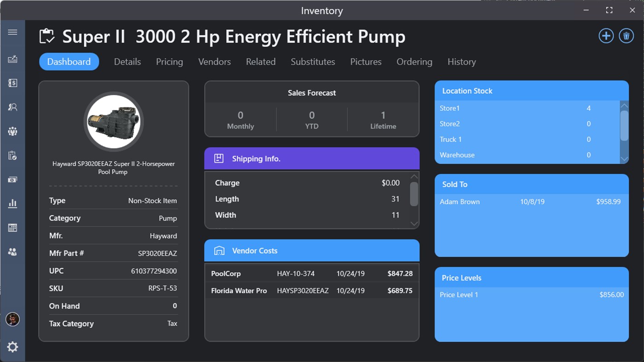644x362 pixels.
Task: Click the Shipping Info header
Action: click(312, 159)
